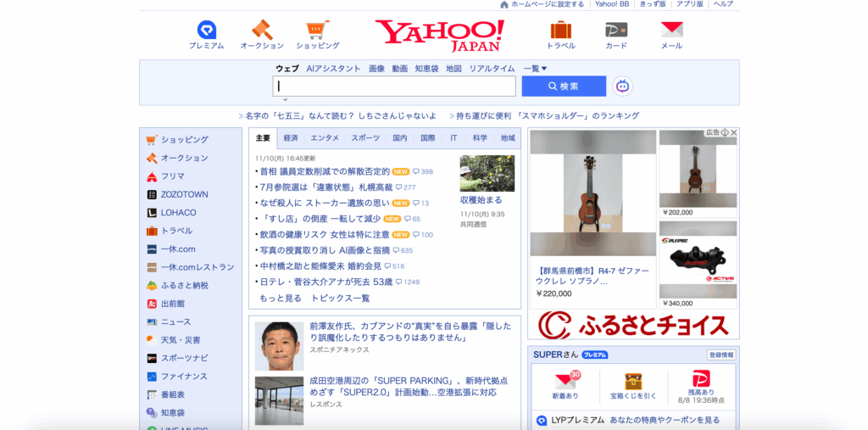Open the Mail envelope icon in header
The image size is (868, 430).
pos(671,31)
